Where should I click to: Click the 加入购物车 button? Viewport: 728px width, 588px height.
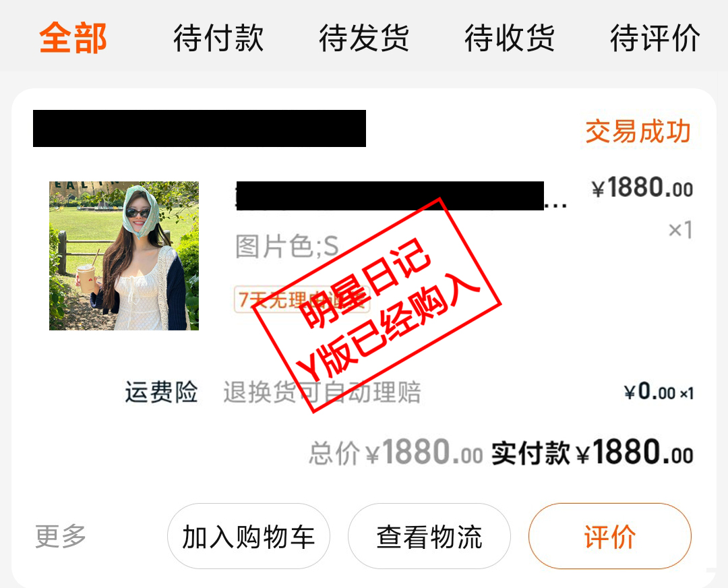point(248,536)
